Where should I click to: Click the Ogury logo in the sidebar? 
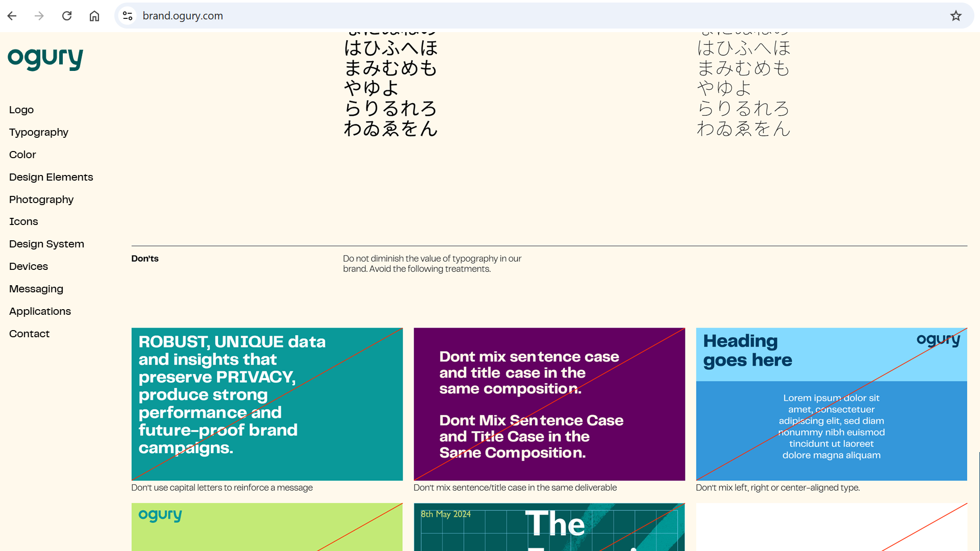tap(45, 59)
